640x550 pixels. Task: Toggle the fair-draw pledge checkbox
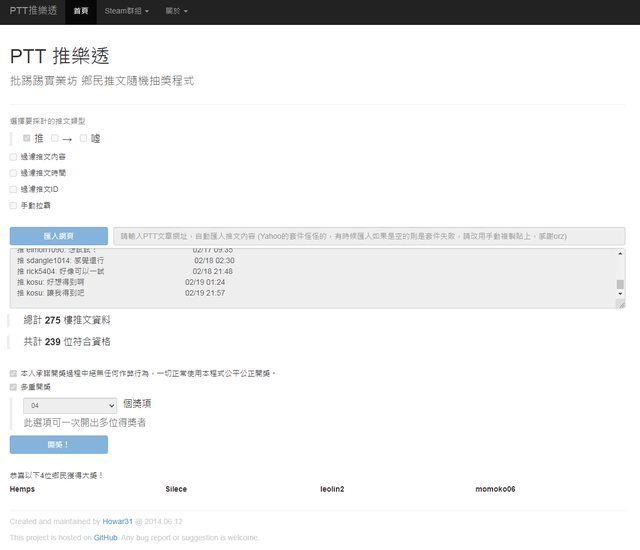point(13,373)
